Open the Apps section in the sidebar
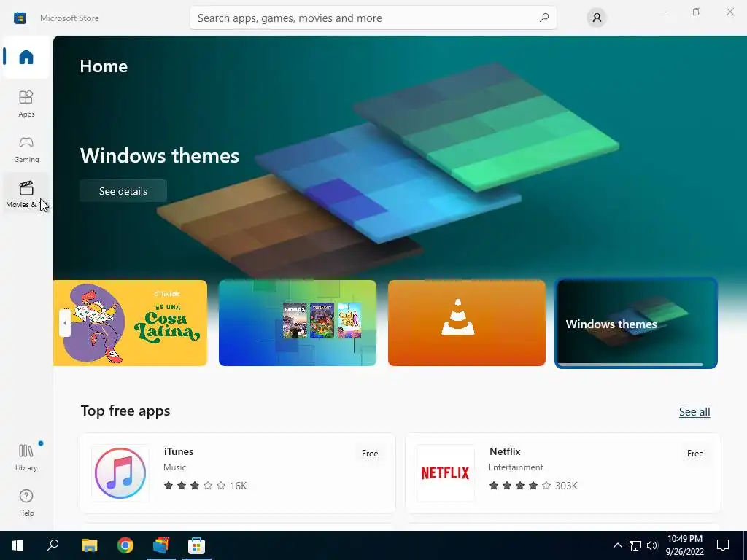747x560 pixels. 26,104
